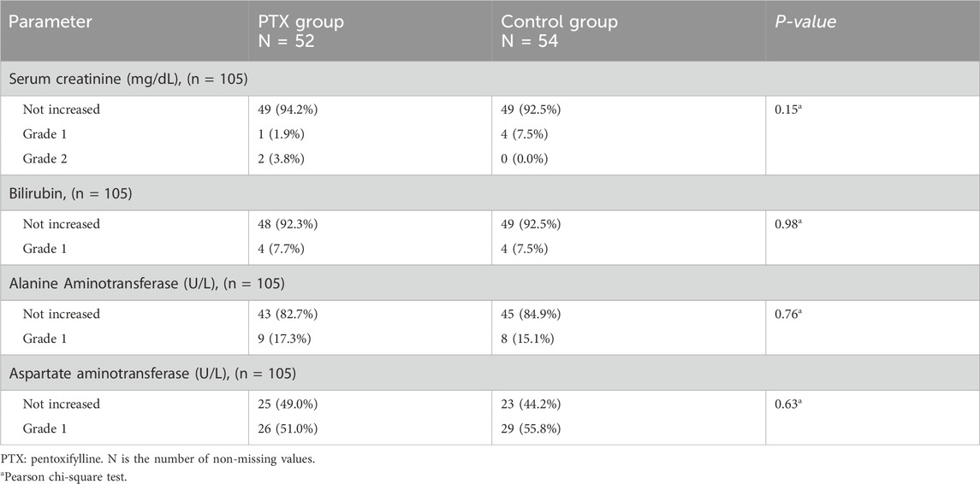Click the "Grade 2" row label
Screen dimensions: 980x484
point(51,157)
